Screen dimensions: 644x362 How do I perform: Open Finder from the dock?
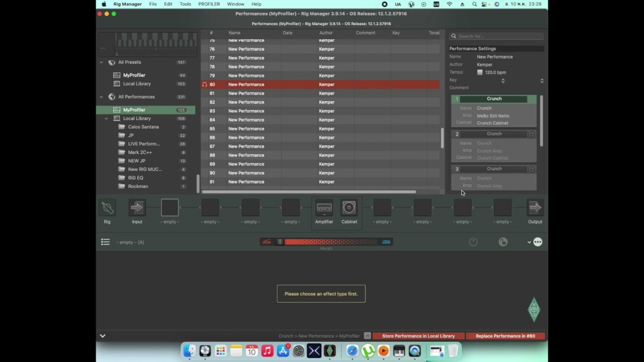(189, 350)
